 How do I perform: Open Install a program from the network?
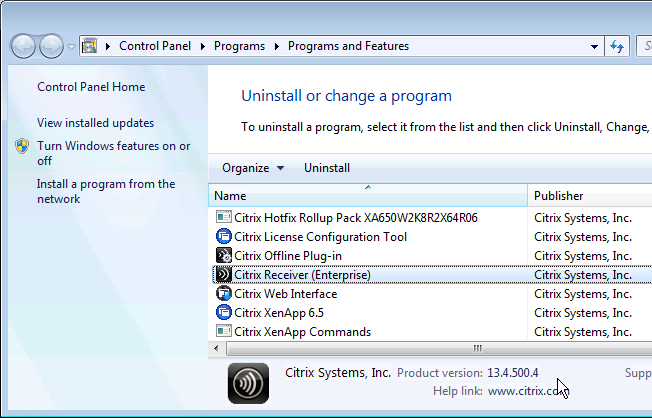coord(106,191)
